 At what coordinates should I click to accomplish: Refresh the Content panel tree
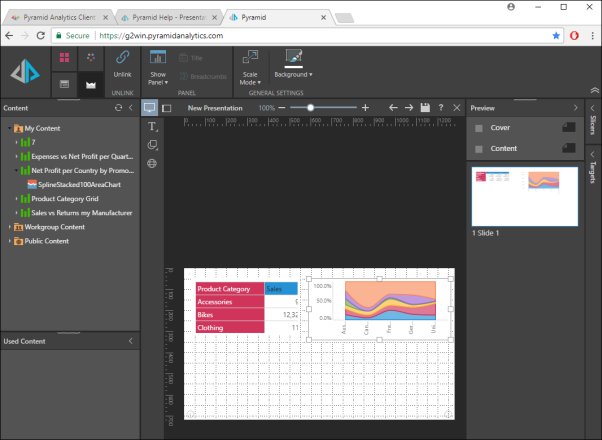pos(118,107)
